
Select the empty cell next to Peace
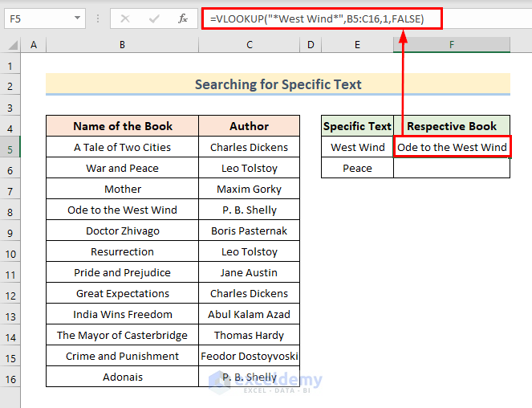coord(452,168)
